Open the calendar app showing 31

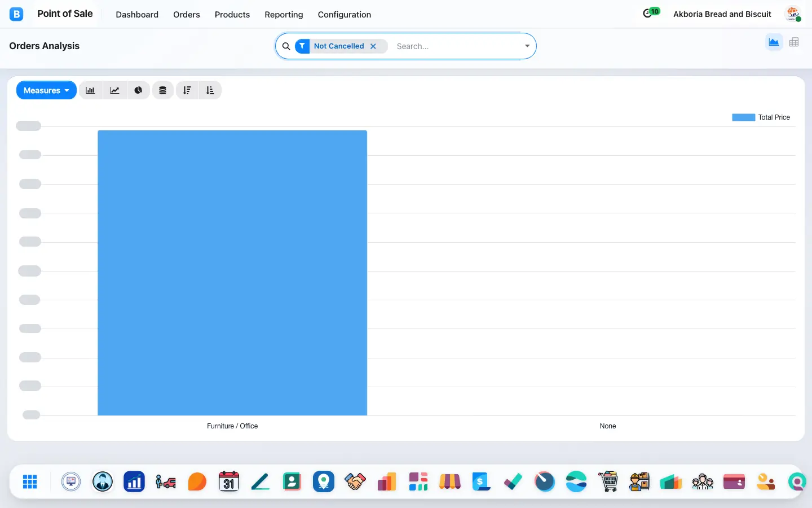pos(229,481)
